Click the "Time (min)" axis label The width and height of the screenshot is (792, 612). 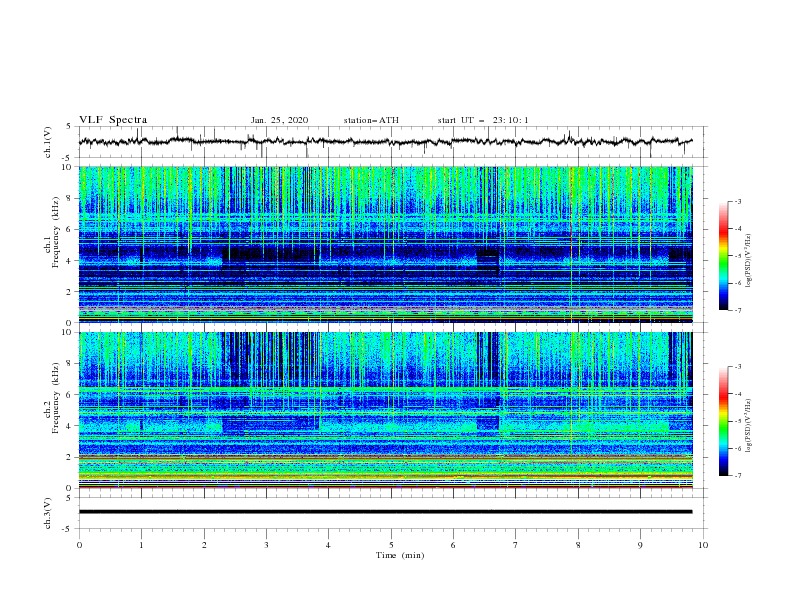click(x=400, y=555)
